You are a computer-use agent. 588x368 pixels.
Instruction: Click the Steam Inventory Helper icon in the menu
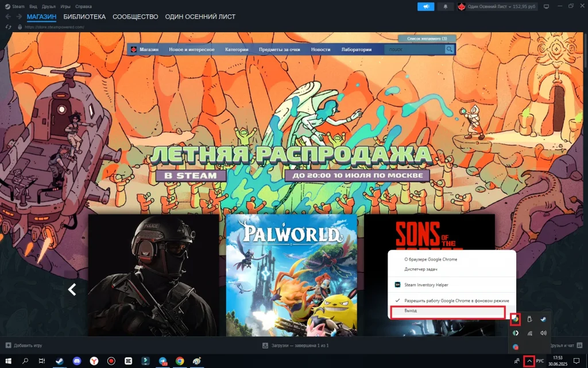click(397, 285)
